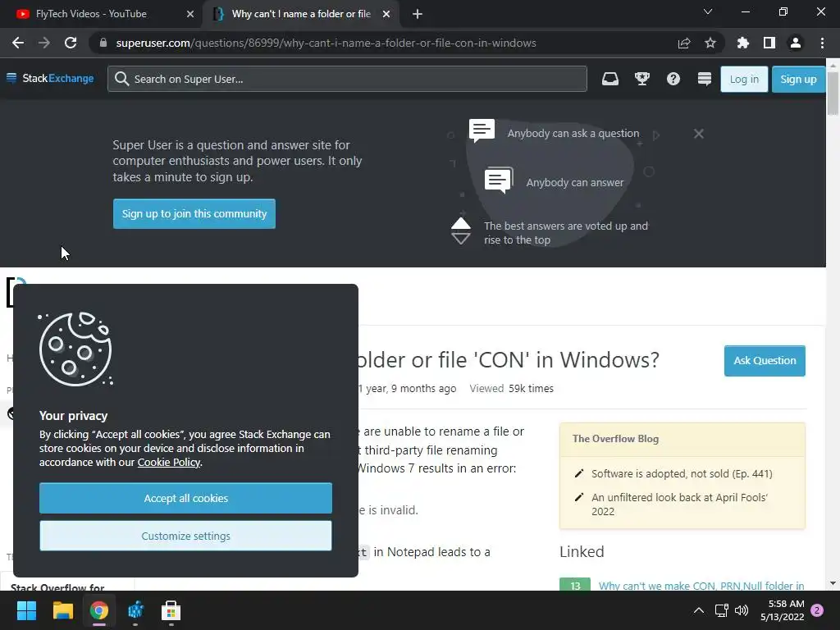Screen dimensions: 840x630
Task: Open the tab search dropdown chevron
Action: pos(708,11)
